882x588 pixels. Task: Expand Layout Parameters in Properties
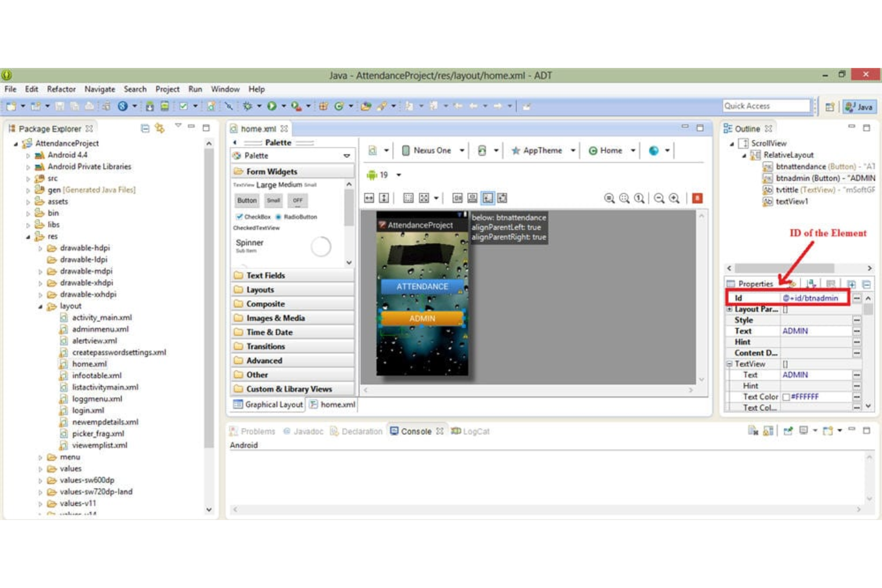pos(729,309)
